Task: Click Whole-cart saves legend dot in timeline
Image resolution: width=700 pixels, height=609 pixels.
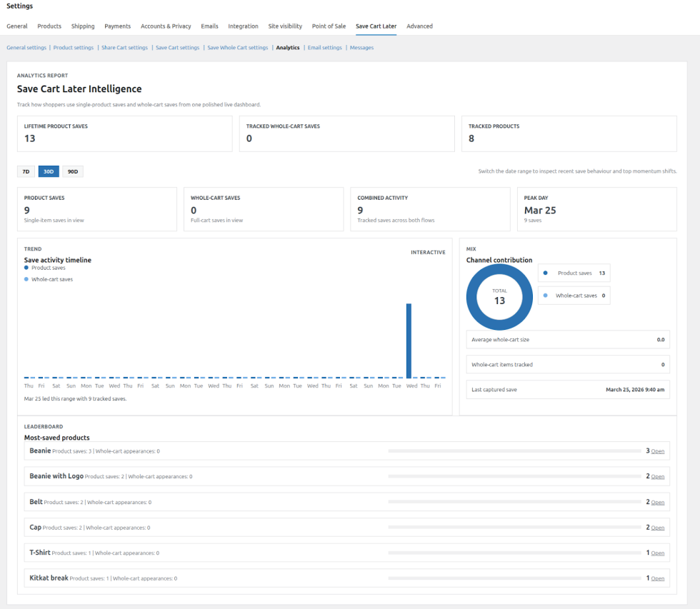Action: pos(26,279)
